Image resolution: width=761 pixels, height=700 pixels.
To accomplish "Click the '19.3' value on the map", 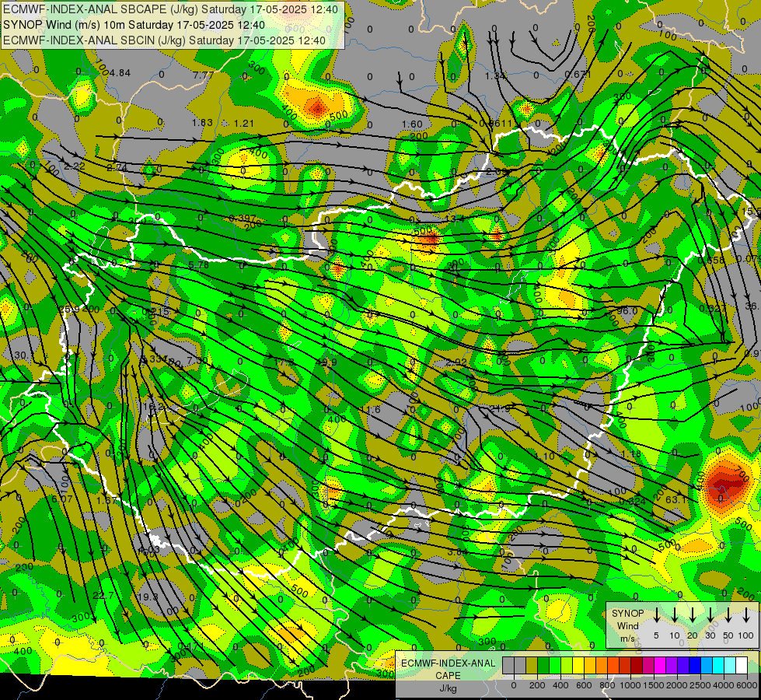I will point(148,597).
